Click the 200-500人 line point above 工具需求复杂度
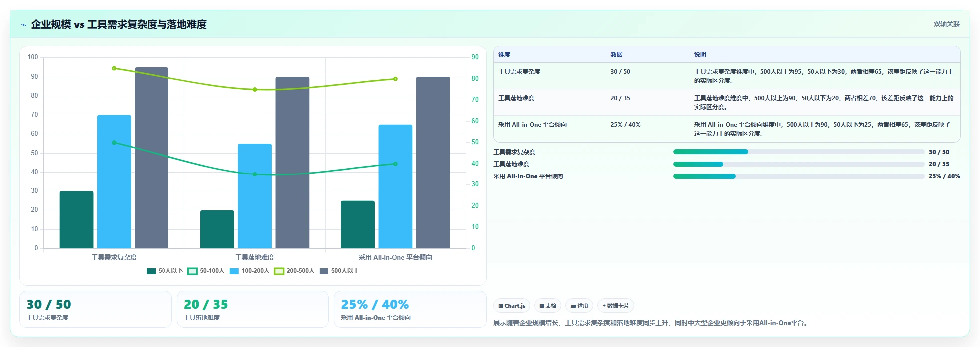Viewport: 980px width, 347px height. [x=114, y=68]
